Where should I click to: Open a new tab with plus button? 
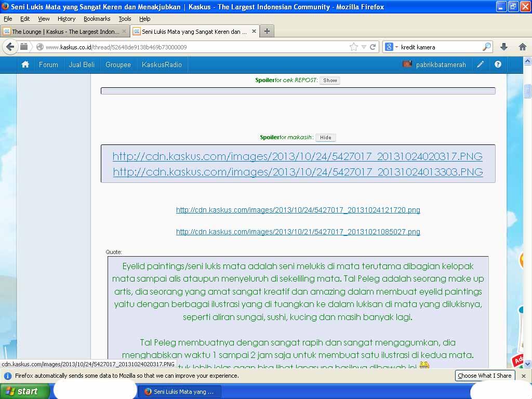tap(267, 31)
